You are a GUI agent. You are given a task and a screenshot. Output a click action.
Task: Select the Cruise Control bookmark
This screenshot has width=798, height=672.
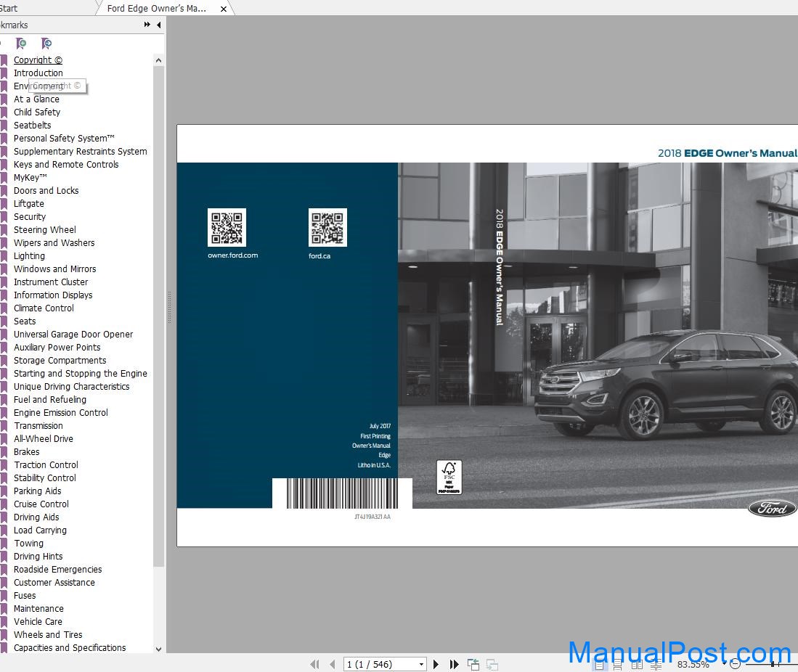click(x=41, y=504)
